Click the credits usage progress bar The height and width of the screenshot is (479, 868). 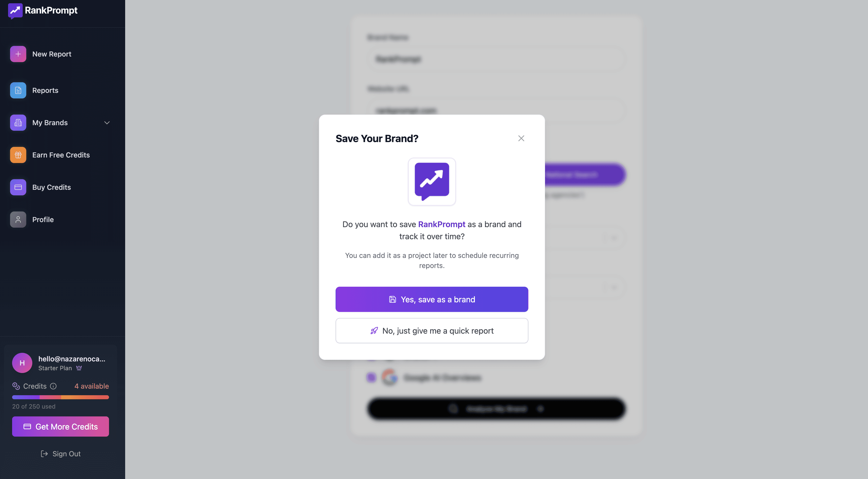[x=61, y=397]
